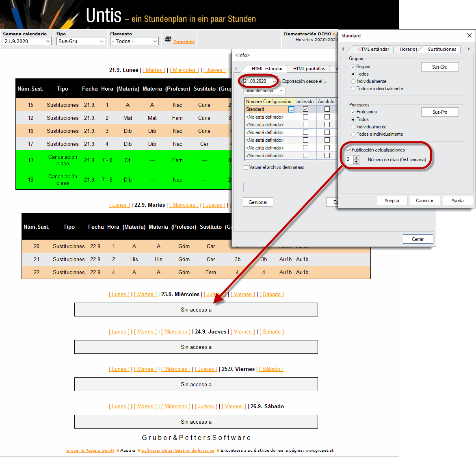Toggle the Profesores checkbox
The height and width of the screenshot is (457, 476).
pyautogui.click(x=353, y=112)
